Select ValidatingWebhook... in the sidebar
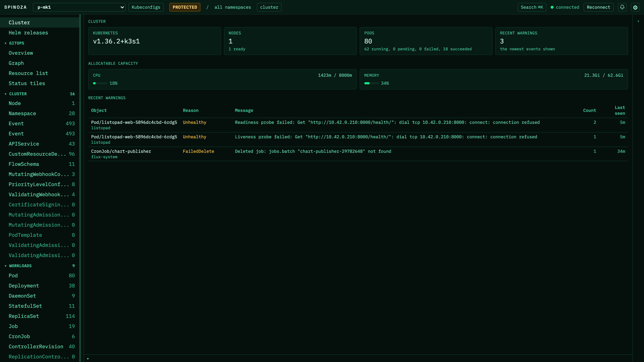 (x=39, y=195)
